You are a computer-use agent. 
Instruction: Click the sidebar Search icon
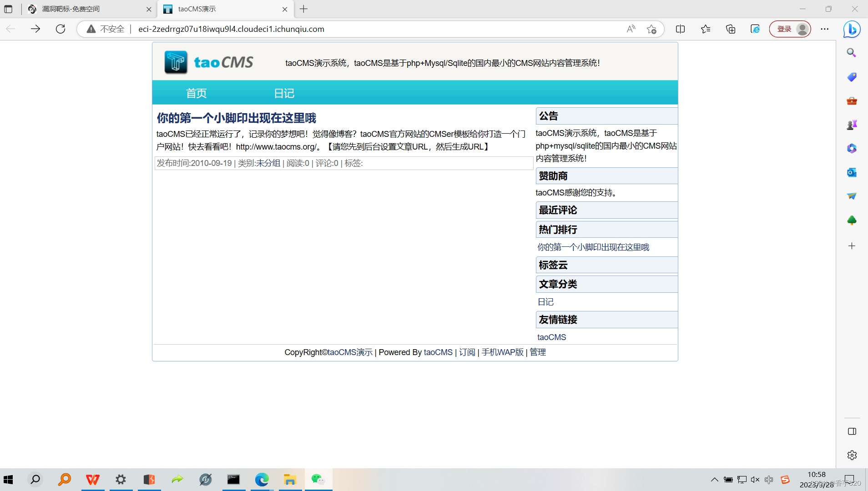(x=852, y=53)
